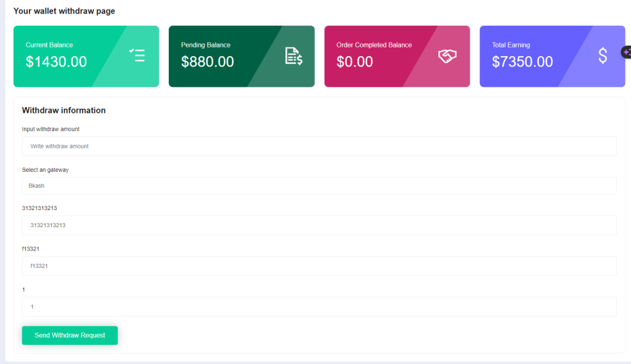Click the Withdraw information heading
The width and height of the screenshot is (631, 364).
pyautogui.click(x=63, y=110)
